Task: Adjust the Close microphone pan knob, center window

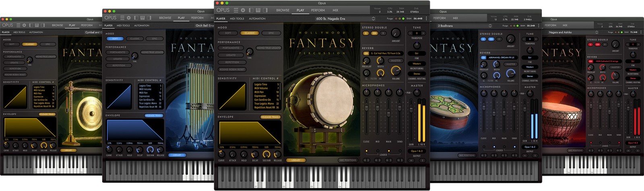Action: tap(366, 92)
